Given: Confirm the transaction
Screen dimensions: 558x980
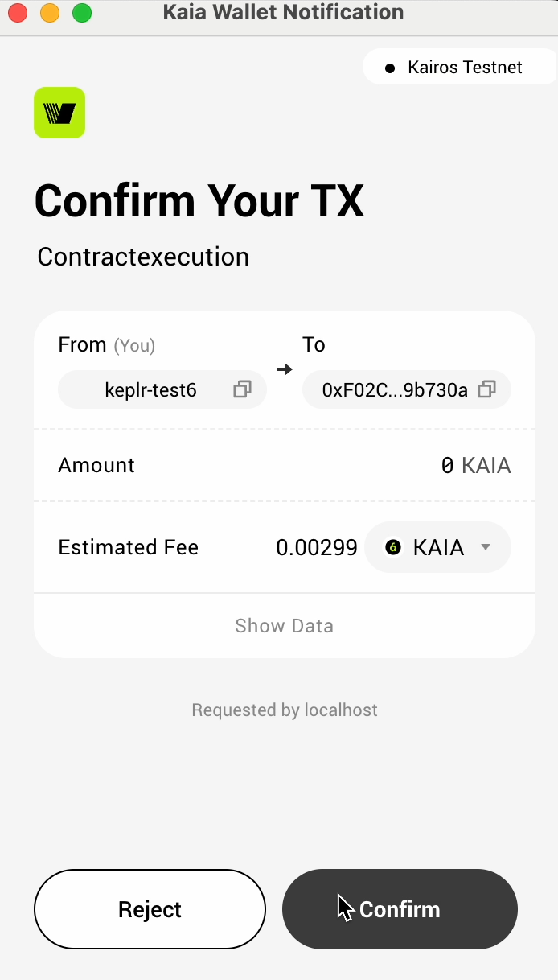Looking at the screenshot, I should [x=400, y=909].
